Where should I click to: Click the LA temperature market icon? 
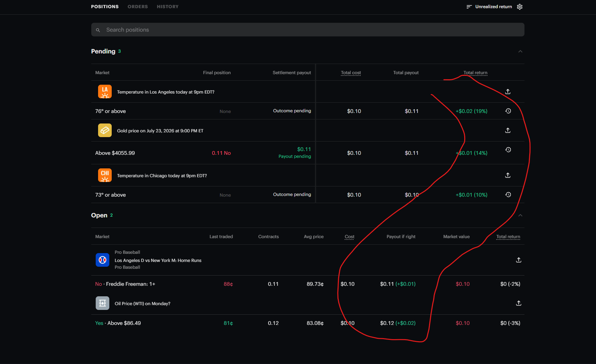(x=105, y=92)
